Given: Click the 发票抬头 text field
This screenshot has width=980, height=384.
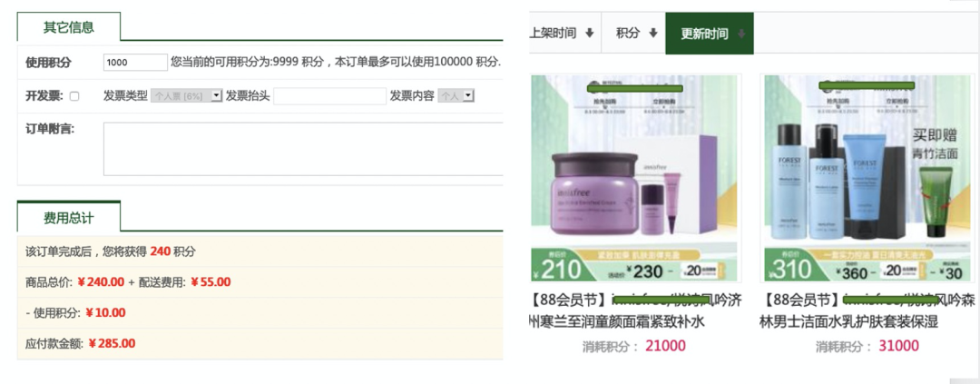Looking at the screenshot, I should (330, 95).
